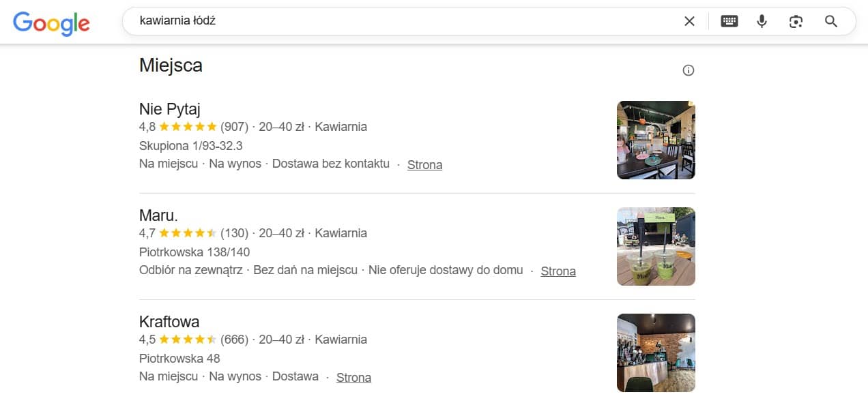
Task: View the Kraftowa photo thumbnail
Action: [656, 352]
